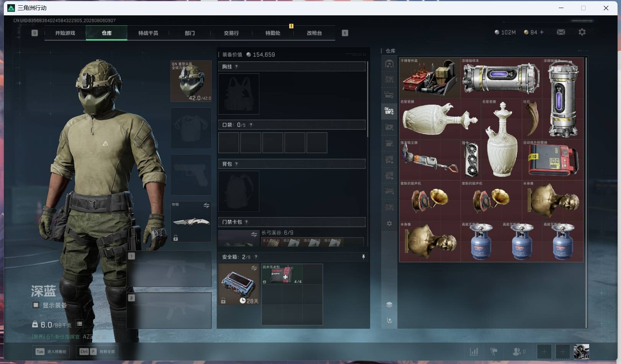The width and height of the screenshot is (621, 364).
Task: Select primary weapon slot 2
Action: point(169,310)
